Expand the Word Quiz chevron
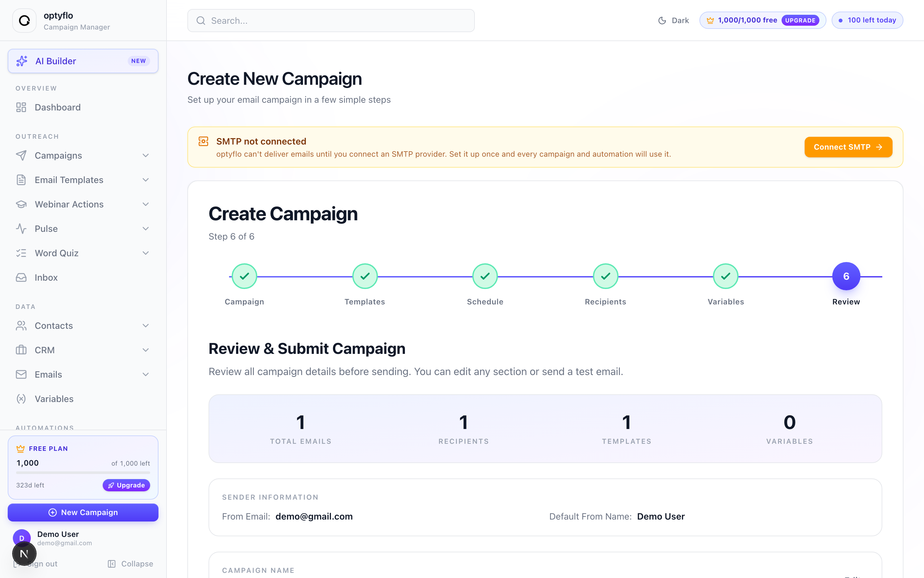The height and width of the screenshot is (578, 924). 145,253
